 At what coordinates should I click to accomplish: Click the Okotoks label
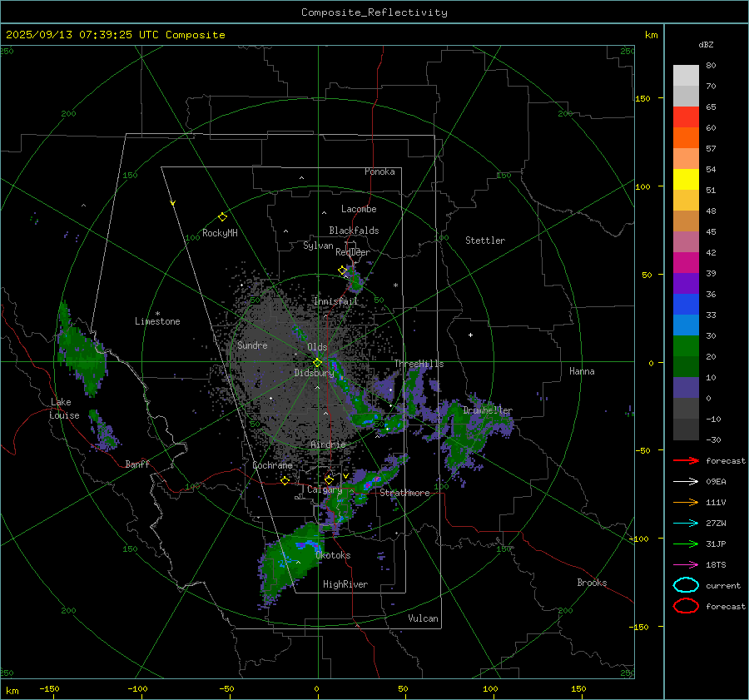point(333,555)
